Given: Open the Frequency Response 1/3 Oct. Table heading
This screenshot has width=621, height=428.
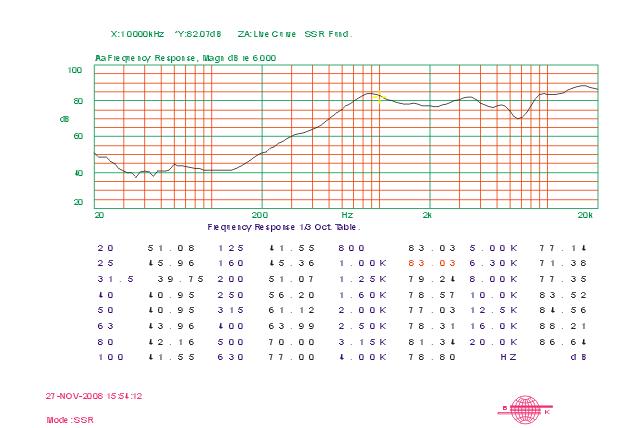Looking at the screenshot, I should click(x=283, y=227).
